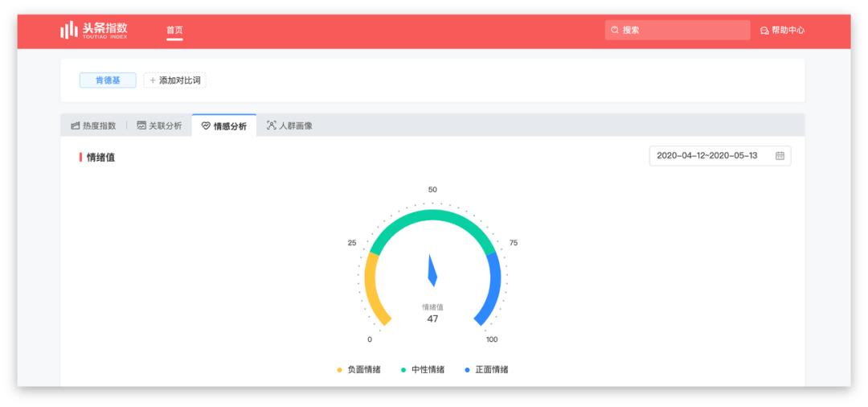Click the 情绪值 47 readout
Viewport: 868px width, 407px height.
point(432,314)
